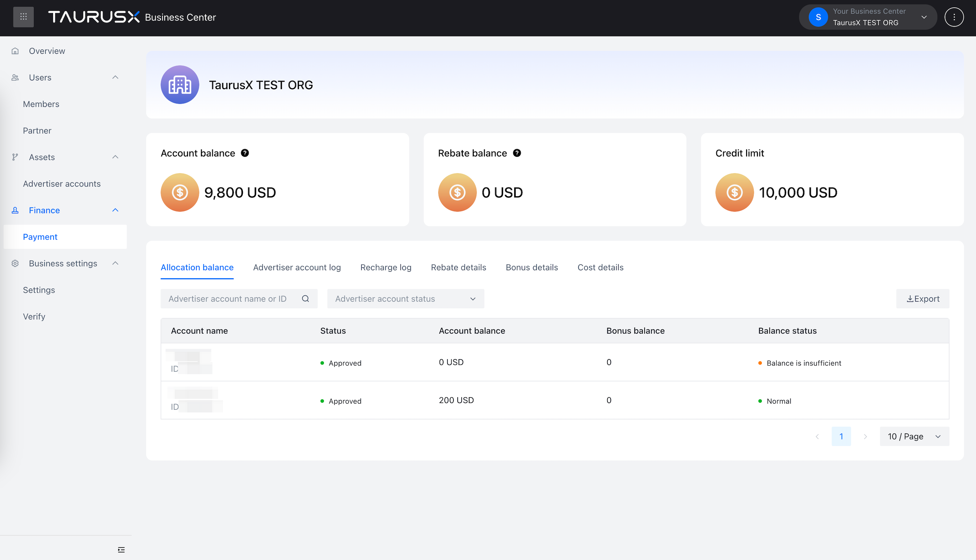Switch to the Cost details tab
The height and width of the screenshot is (560, 976).
[600, 267]
